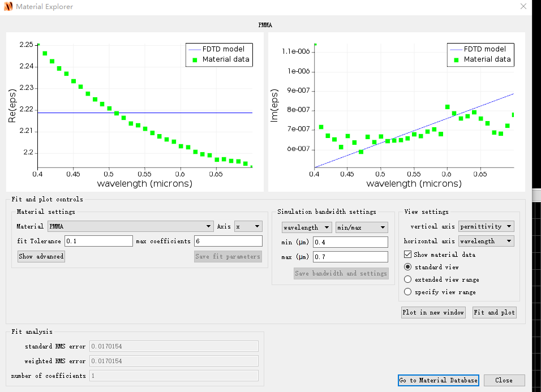Screen dimensions: 541x392
Task: Click the Im(eps) vertical axis label
Action: 274,106
